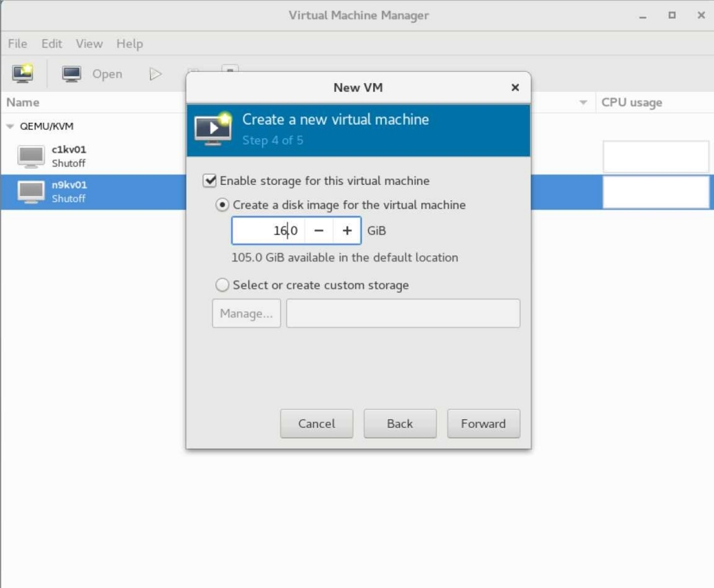Maximize the Virtual Machine Manager window
714x588 pixels.
tap(672, 15)
